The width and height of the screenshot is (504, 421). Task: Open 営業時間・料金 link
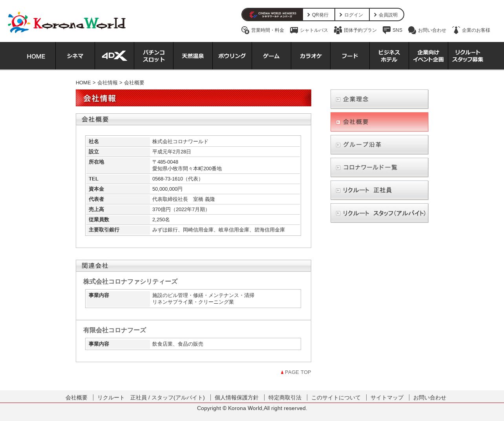click(268, 30)
